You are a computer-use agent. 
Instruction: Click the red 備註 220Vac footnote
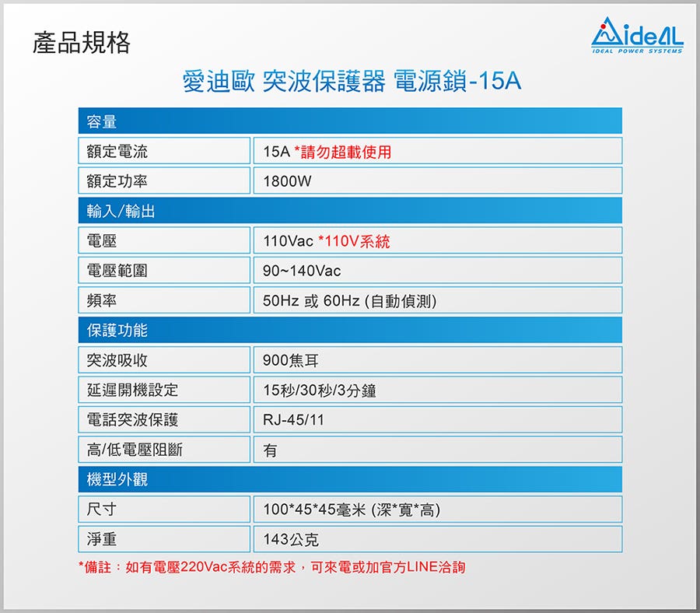(272, 567)
